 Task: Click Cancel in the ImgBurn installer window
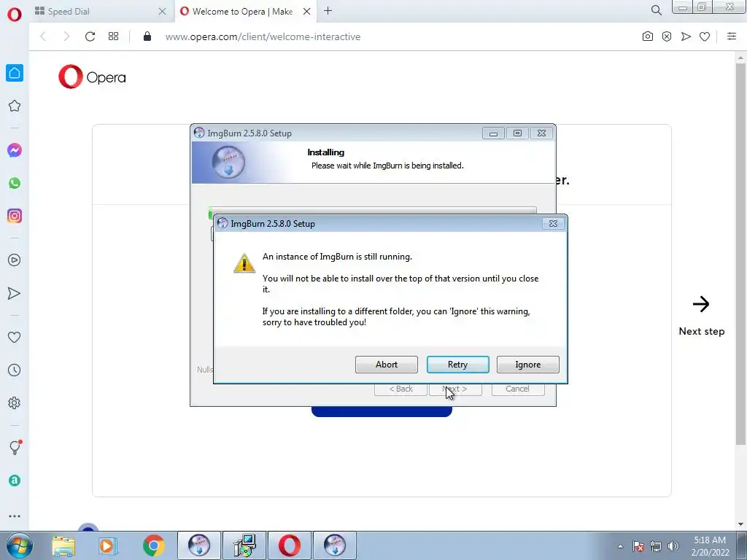[x=518, y=389]
